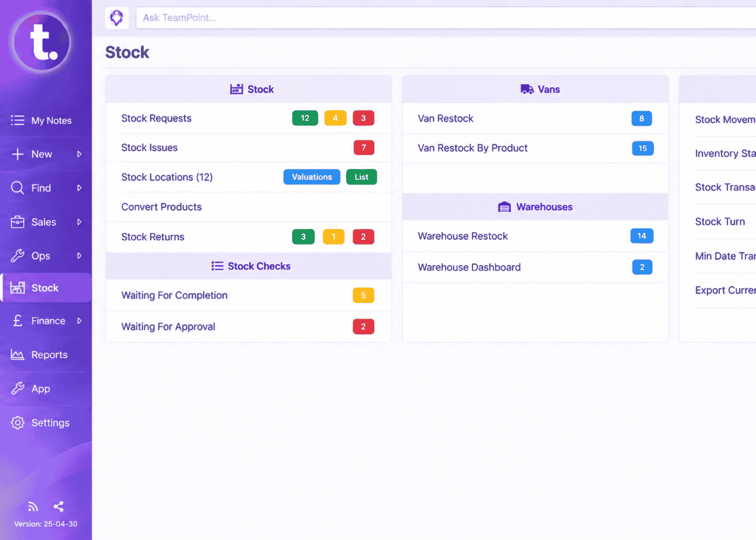756x540 pixels.
Task: Click the TeamPoint logo in sidebar
Action: click(42, 42)
